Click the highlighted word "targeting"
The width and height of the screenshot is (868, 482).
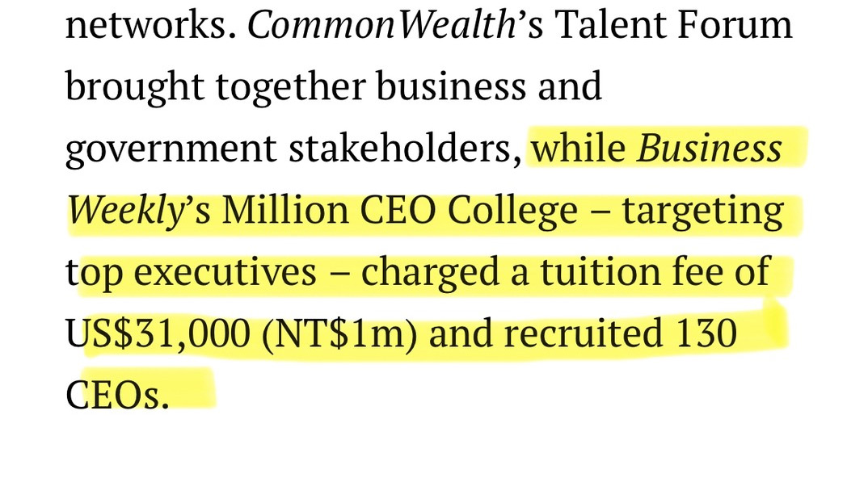[702, 212]
